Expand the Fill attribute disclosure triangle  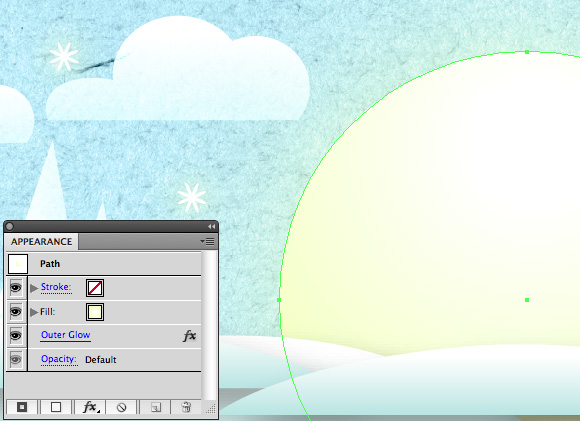coord(34,312)
